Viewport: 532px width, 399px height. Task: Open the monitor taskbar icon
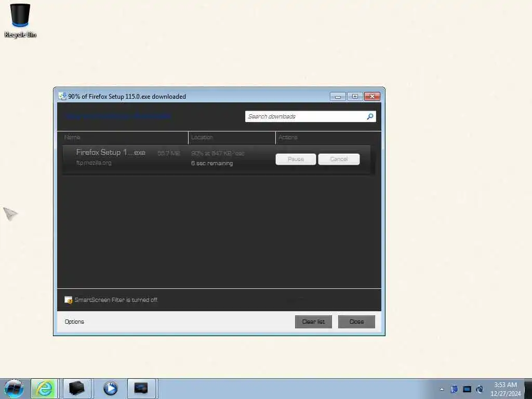pyautogui.click(x=141, y=389)
